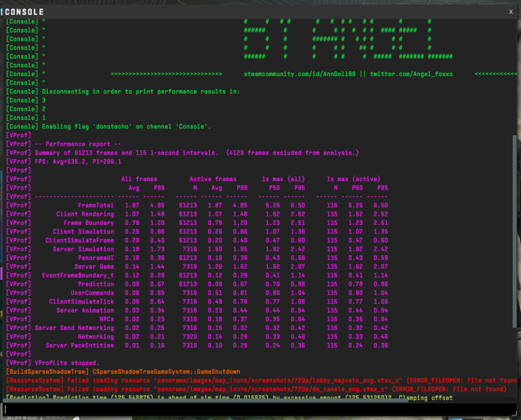Click FrameTotal All-frames P99 value 4.85
Screen dimensions: 521x420
[x=157, y=205]
